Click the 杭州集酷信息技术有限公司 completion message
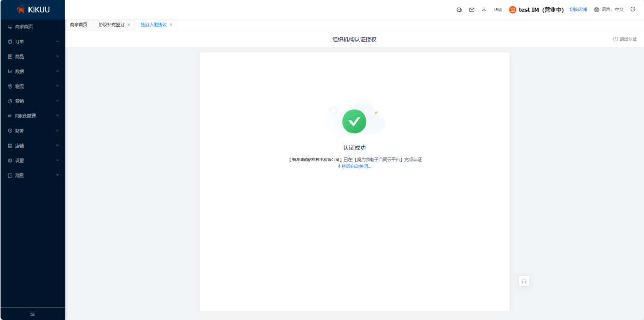 click(x=355, y=159)
